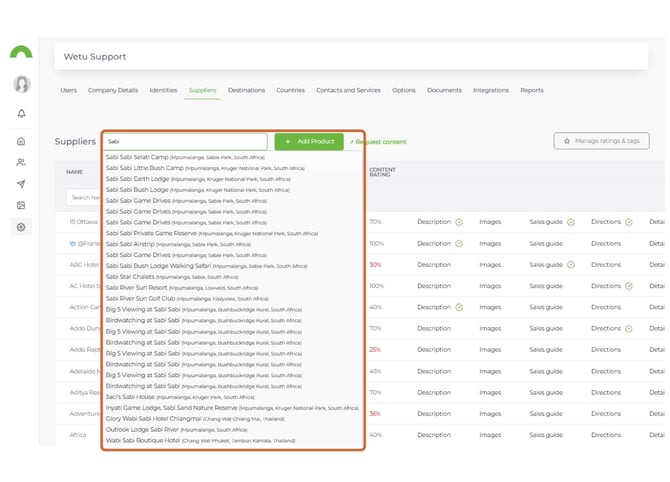Select Sabi Sabi Bush Lodge (Kruger) suggestion

[x=197, y=190]
